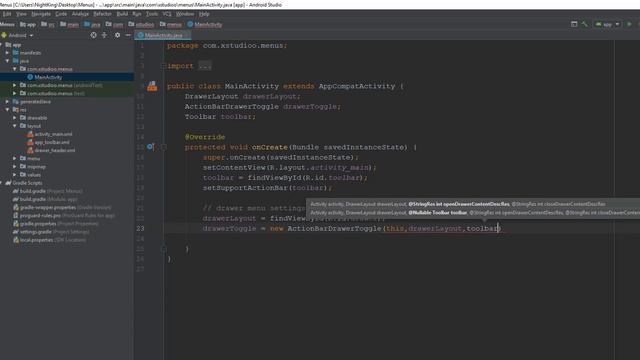Click the activity_main.xml file icon
640x360 pixels.
(30, 134)
